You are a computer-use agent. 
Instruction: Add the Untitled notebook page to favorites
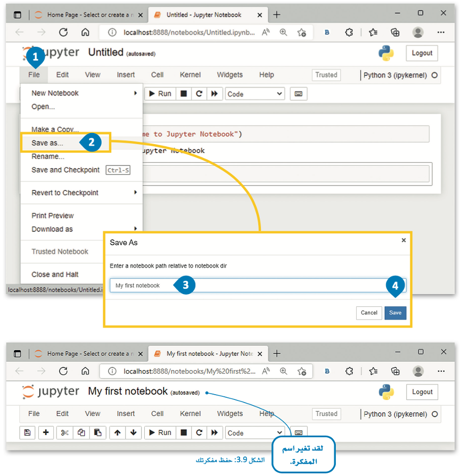[301, 32]
